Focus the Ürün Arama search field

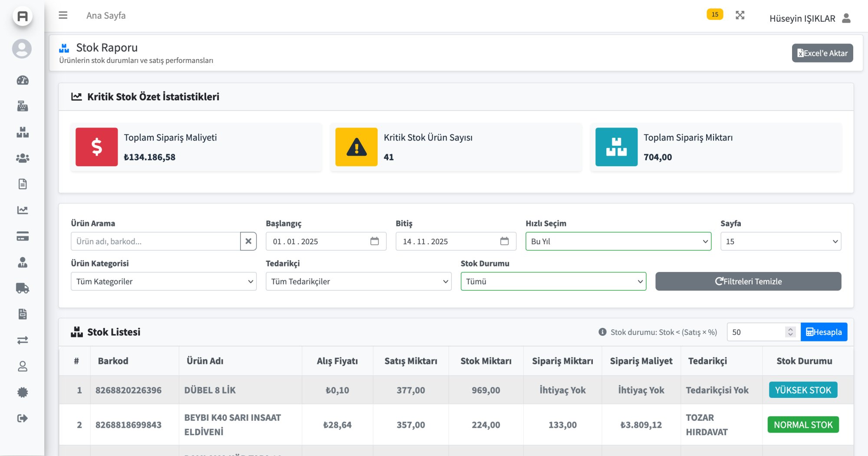[x=155, y=241]
